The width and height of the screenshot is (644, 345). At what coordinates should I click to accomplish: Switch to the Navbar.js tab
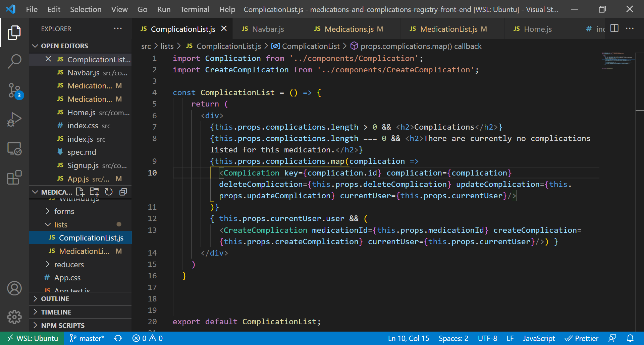(x=268, y=29)
